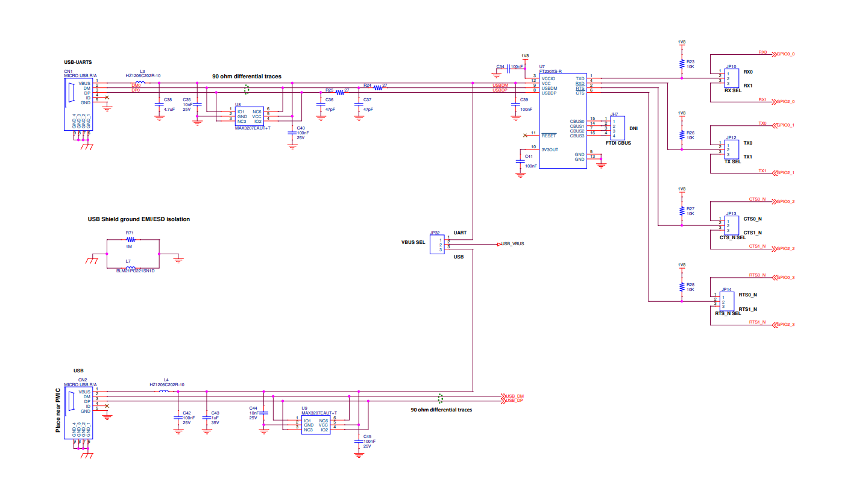Select the L3 inductor on VBUS line

click(x=141, y=83)
